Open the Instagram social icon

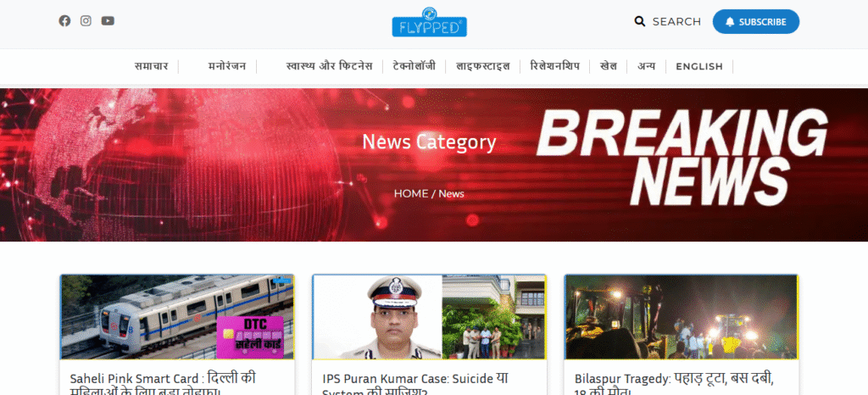86,21
